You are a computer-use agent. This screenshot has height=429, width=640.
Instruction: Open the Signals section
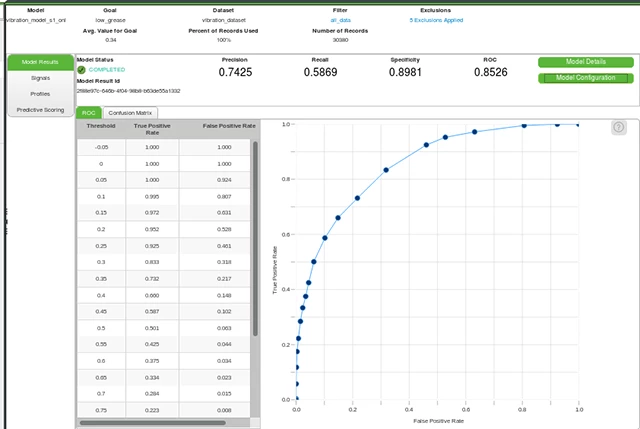tap(40, 78)
